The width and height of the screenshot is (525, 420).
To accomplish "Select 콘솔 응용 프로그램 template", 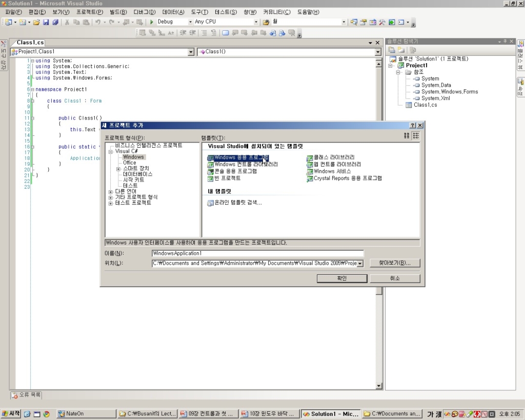I will 232,171.
